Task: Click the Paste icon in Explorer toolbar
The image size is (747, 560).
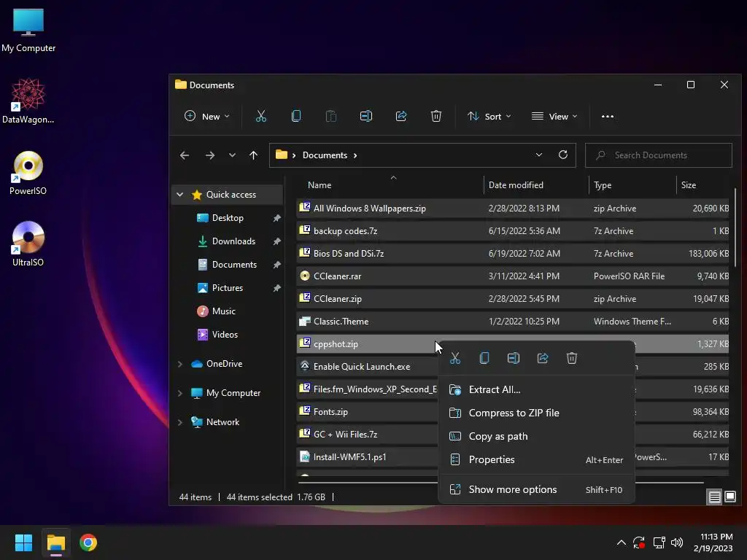Action: coord(331,116)
